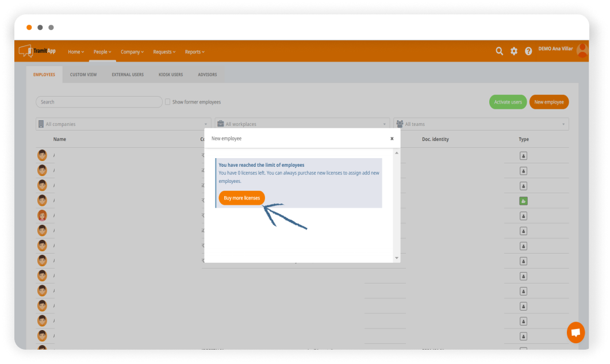Open the search magnifier icon in header
Image resolution: width=610 pixels, height=364 pixels.
click(x=499, y=51)
